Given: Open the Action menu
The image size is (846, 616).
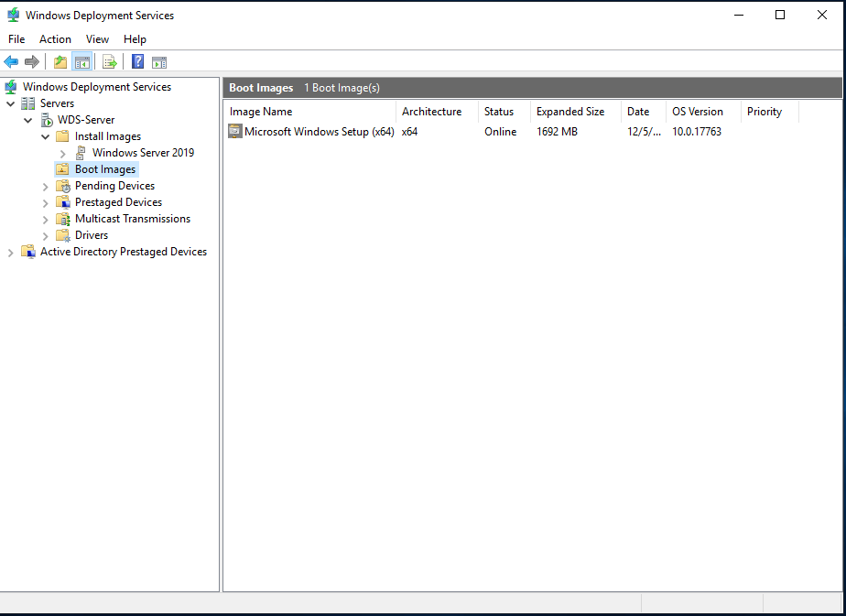Looking at the screenshot, I should (55, 39).
